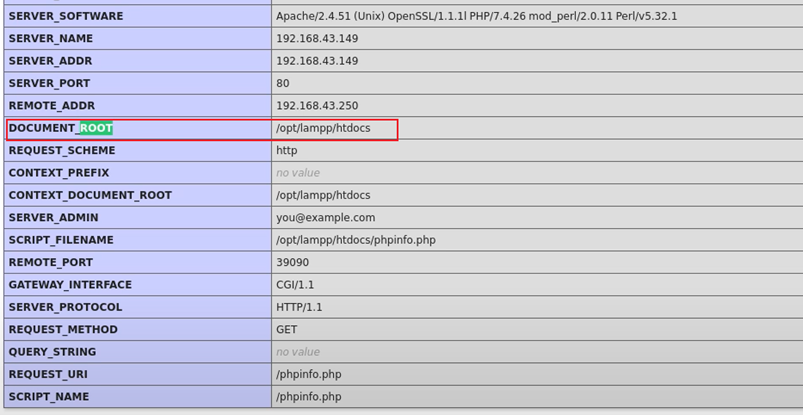The width and height of the screenshot is (803, 415).
Task: Click the SERVER_NAME value 192.168.43.149
Action: (x=317, y=38)
